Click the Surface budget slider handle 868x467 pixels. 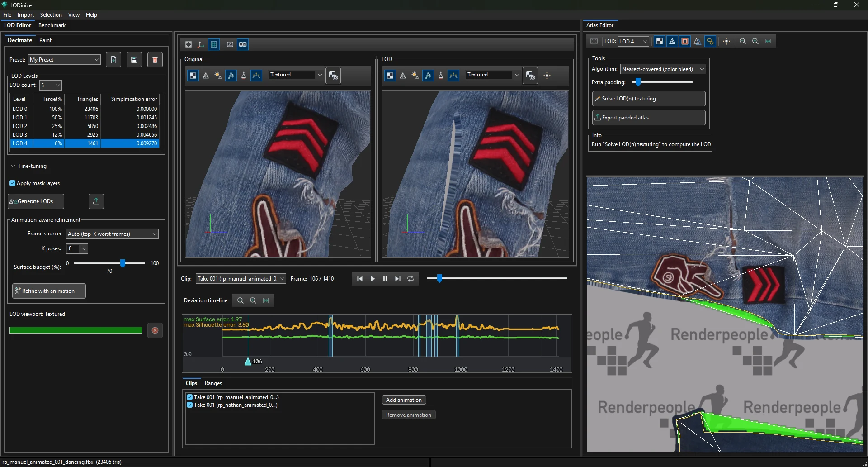(x=123, y=263)
